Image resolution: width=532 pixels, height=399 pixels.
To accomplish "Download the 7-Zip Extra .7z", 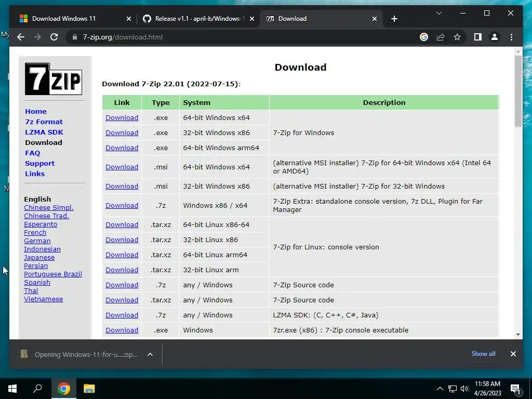I will coord(122,206).
